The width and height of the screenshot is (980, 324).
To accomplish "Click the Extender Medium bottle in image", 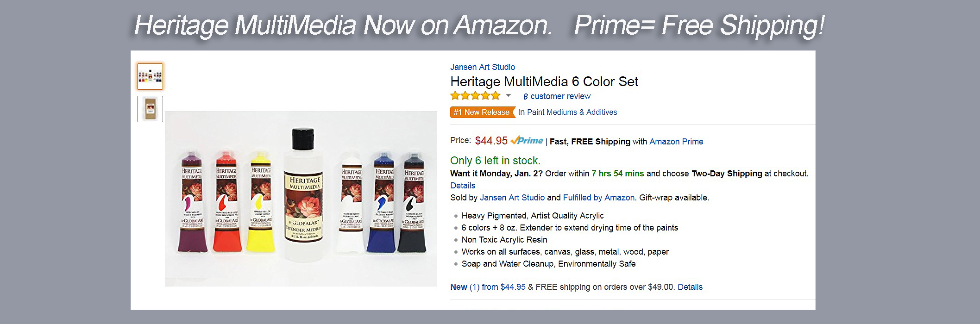I will [303, 194].
